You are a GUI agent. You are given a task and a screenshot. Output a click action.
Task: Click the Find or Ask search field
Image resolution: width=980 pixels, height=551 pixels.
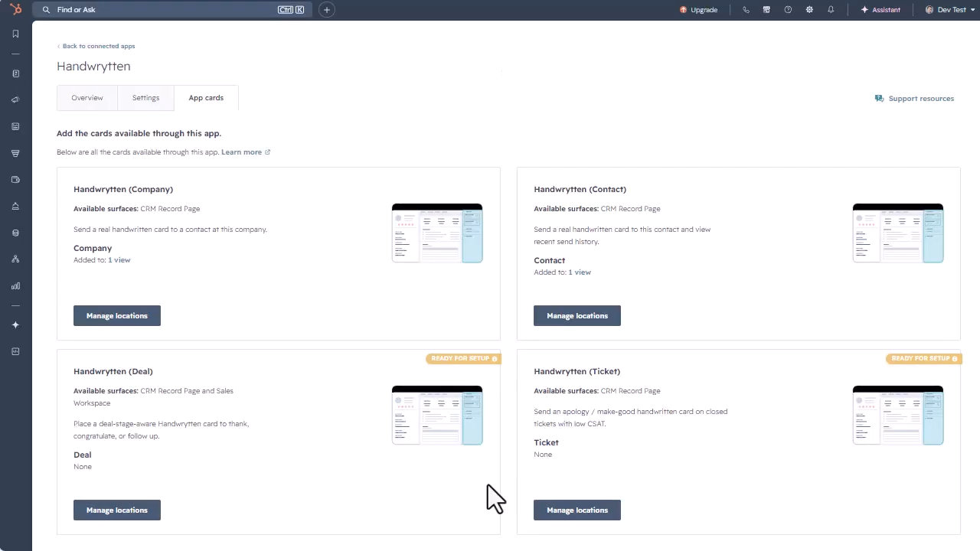pyautogui.click(x=172, y=10)
